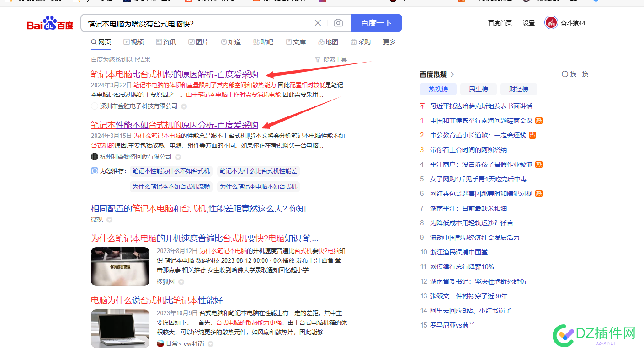Open hot item 带你看上合时间的阿斯塔纳

(468, 150)
